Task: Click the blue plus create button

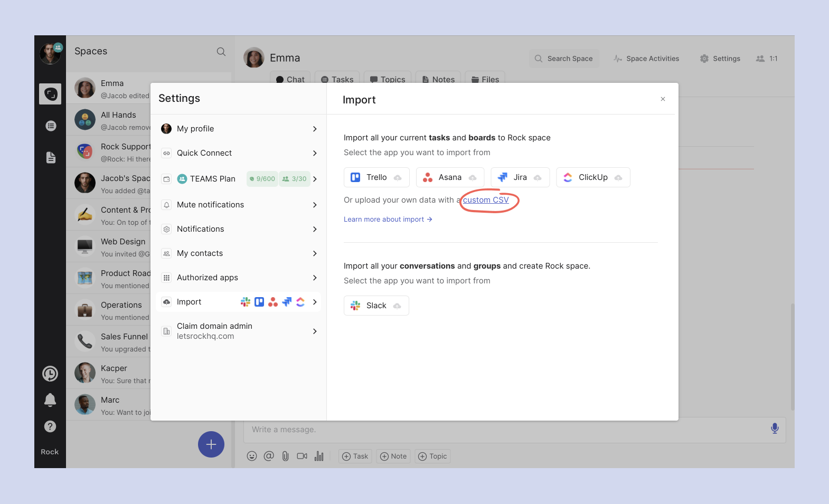Action: (211, 444)
